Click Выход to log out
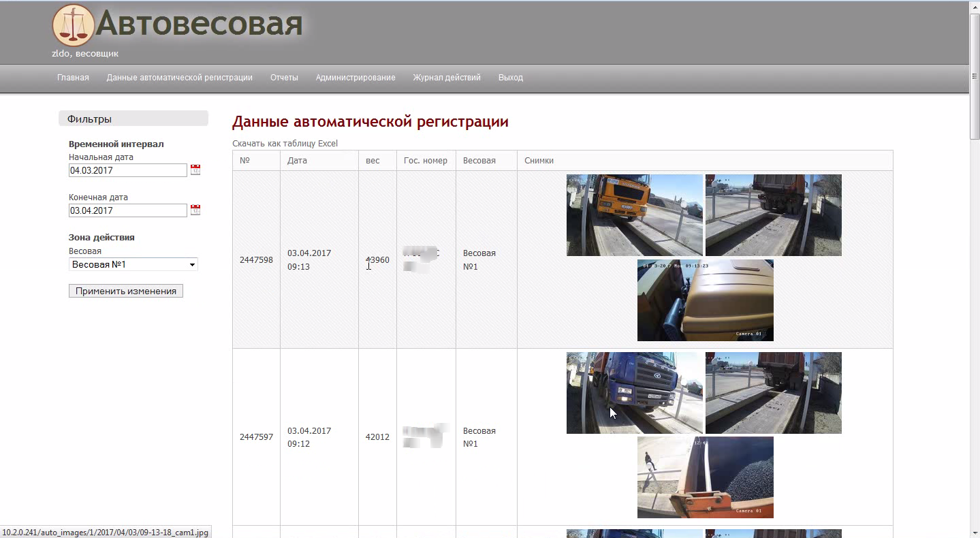 (x=511, y=78)
